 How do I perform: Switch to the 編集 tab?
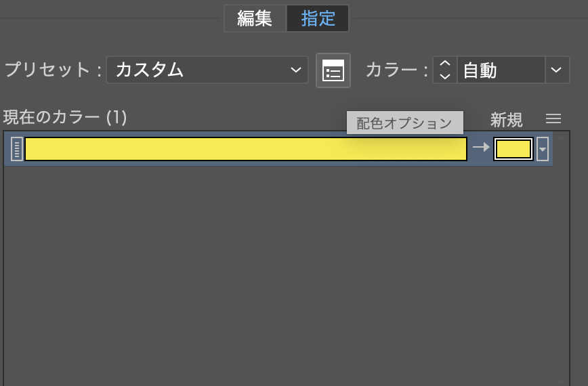point(255,18)
